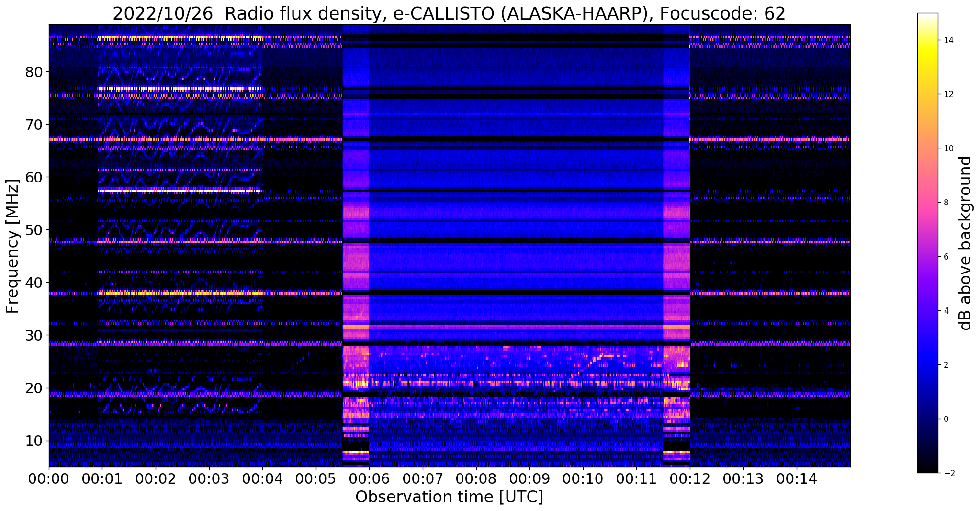
Task: Click the 60 tick on the frequency axis
Action: pyautogui.click(x=34, y=177)
